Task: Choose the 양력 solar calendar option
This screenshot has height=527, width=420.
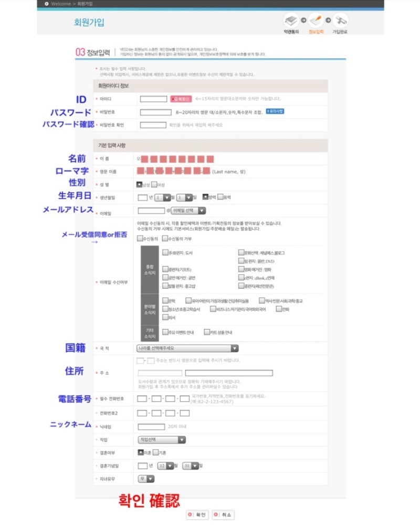Action: click(x=205, y=197)
